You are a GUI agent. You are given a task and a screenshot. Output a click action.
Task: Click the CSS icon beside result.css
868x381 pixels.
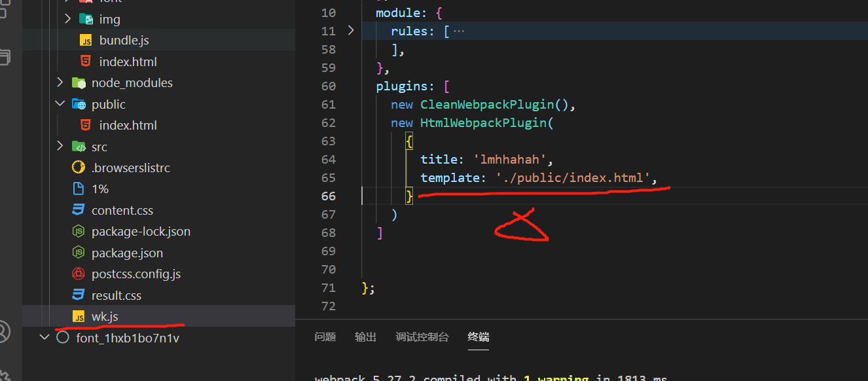[x=79, y=295]
